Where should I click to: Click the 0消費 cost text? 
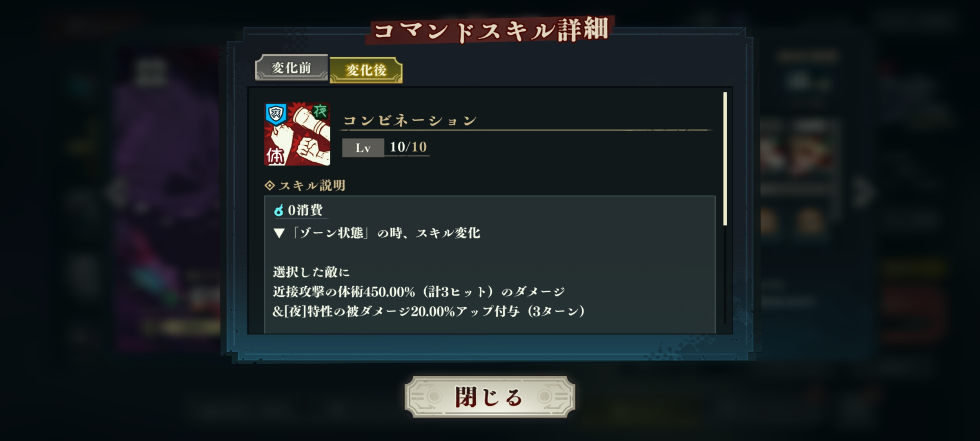tap(305, 210)
